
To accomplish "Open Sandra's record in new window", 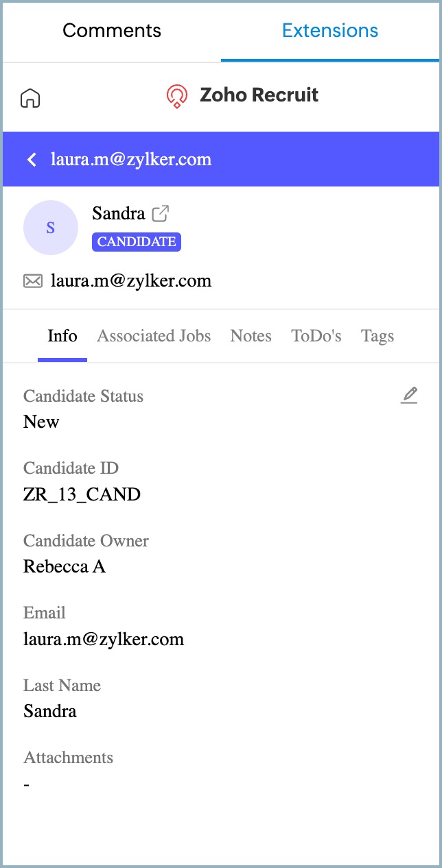I will (x=160, y=214).
